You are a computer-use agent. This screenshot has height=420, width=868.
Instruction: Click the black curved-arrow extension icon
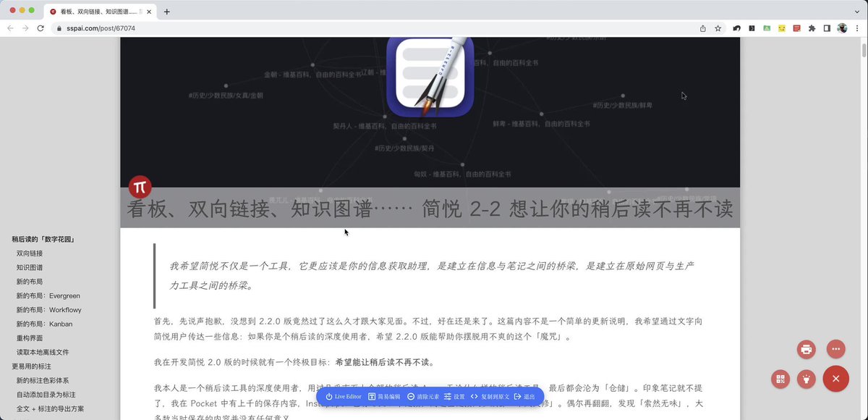(736, 28)
